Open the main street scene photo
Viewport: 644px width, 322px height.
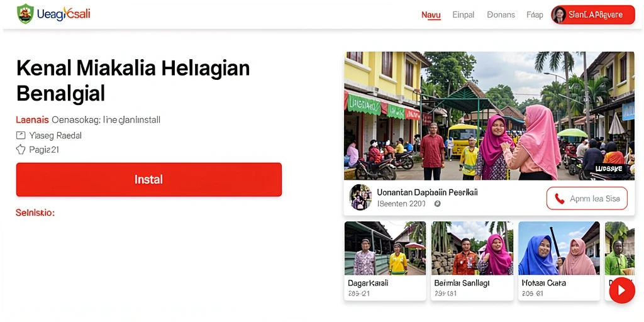(489, 116)
